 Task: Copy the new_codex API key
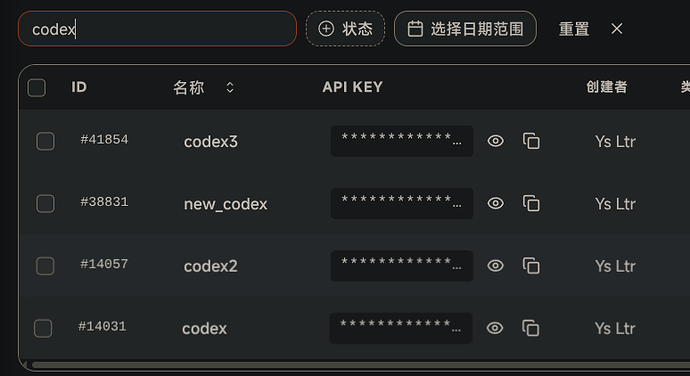531,203
